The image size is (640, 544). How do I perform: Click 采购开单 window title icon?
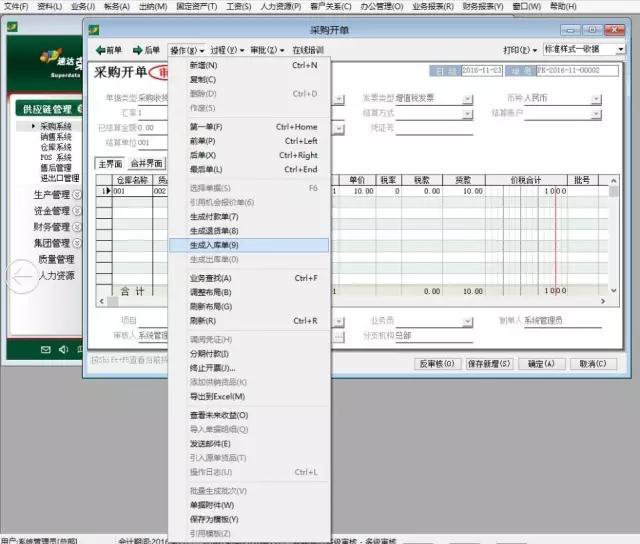tap(94, 30)
